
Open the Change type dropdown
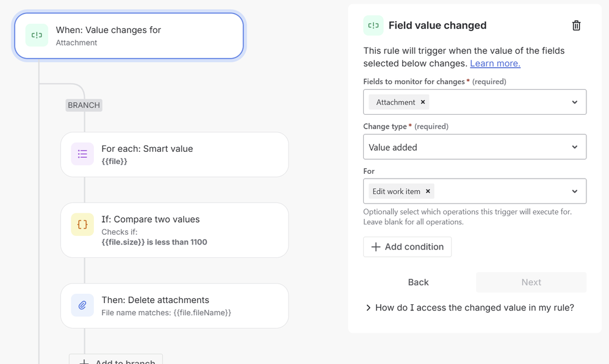pyautogui.click(x=474, y=147)
